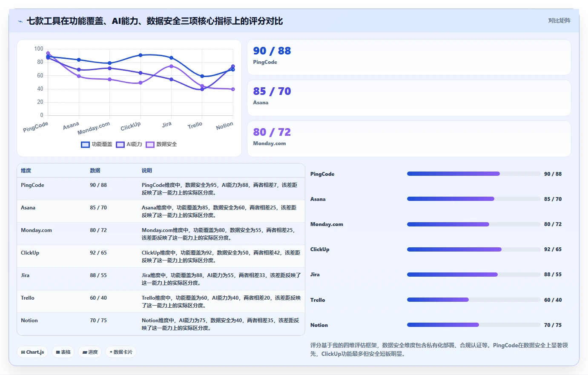Click the 70 / 75 value in the table

coord(98,321)
